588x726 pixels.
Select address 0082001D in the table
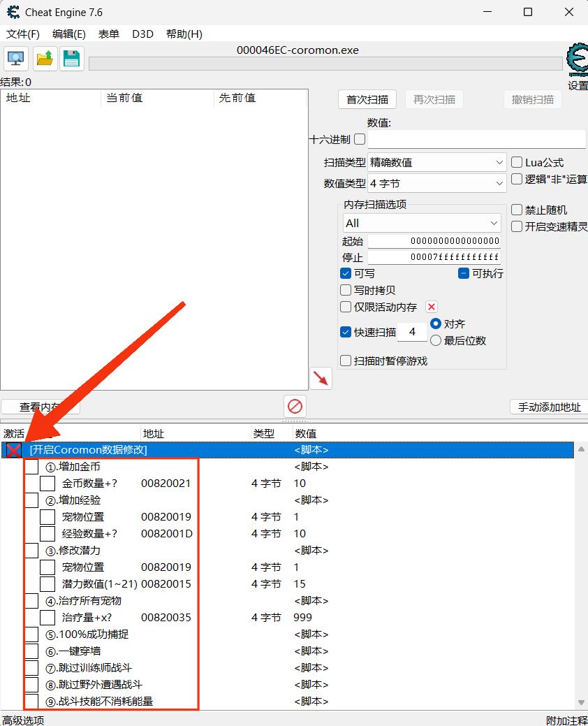click(x=166, y=534)
